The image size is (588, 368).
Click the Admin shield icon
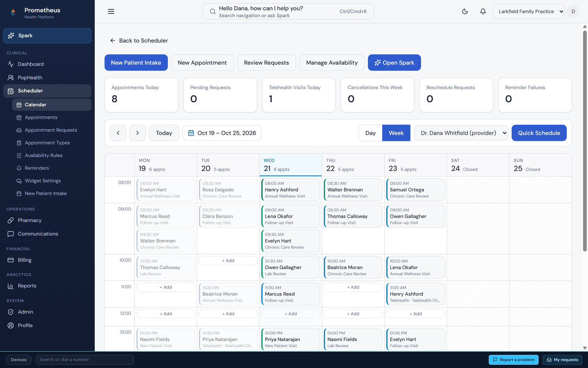point(11,312)
